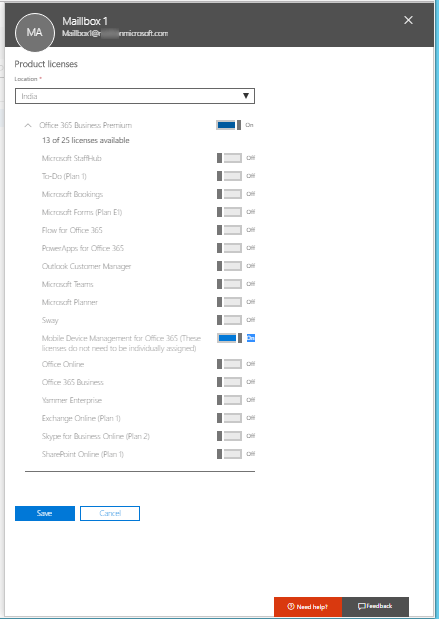Turn on SharePoint Online (Plan 1)
Screen dimensions: 439x619
point(229,454)
